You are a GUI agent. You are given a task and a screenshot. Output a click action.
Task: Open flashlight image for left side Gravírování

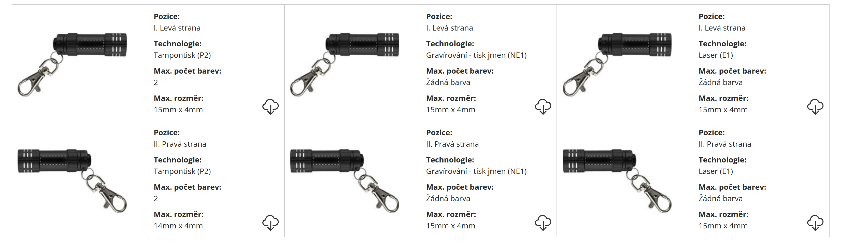click(344, 64)
